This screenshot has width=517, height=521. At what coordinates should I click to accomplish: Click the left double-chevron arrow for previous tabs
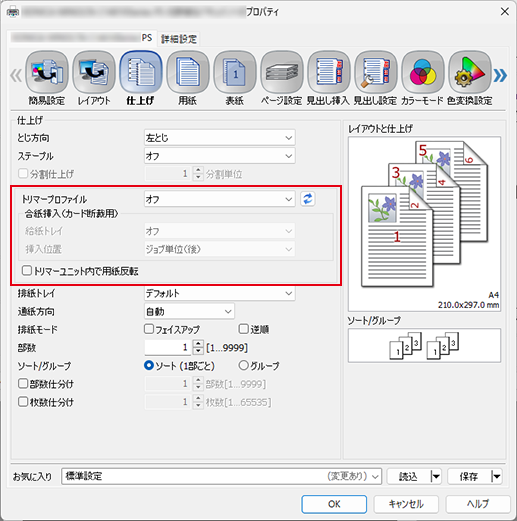click(x=16, y=75)
